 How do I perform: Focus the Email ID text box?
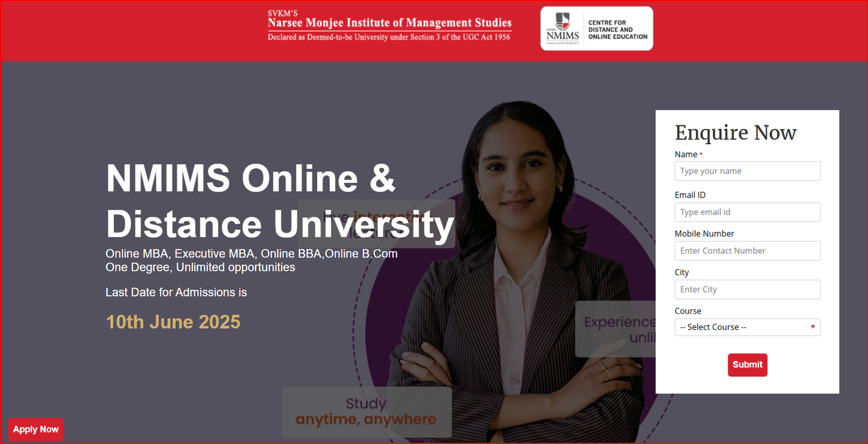pyautogui.click(x=748, y=212)
